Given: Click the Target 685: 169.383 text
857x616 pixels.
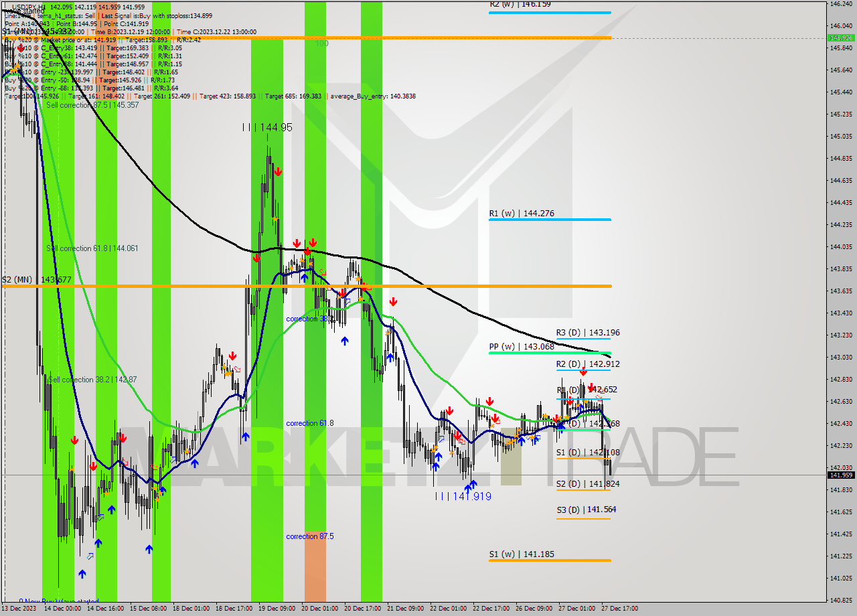Looking at the screenshot, I should [293, 96].
